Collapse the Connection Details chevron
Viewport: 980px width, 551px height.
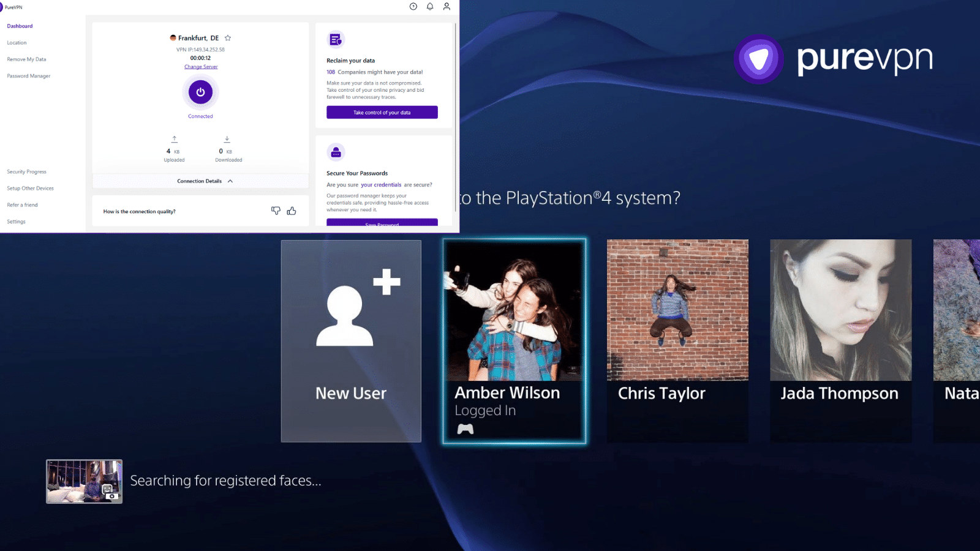[230, 181]
